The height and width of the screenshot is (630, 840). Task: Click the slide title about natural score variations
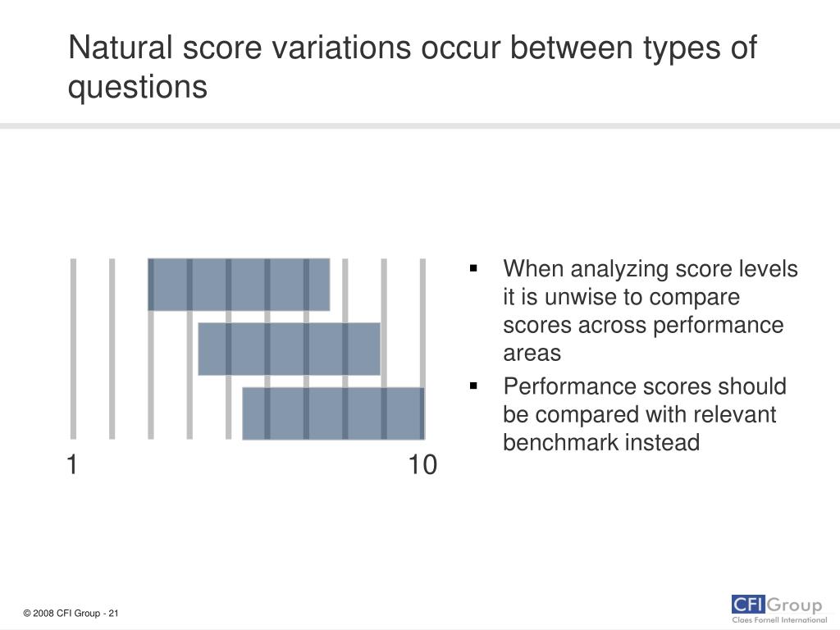[413, 67]
